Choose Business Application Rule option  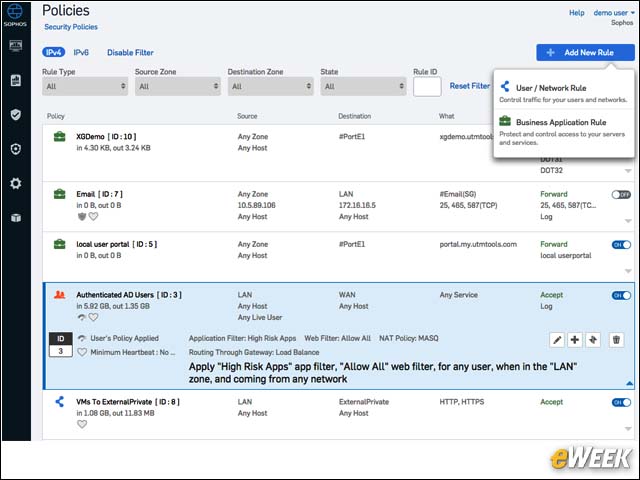coord(563,131)
